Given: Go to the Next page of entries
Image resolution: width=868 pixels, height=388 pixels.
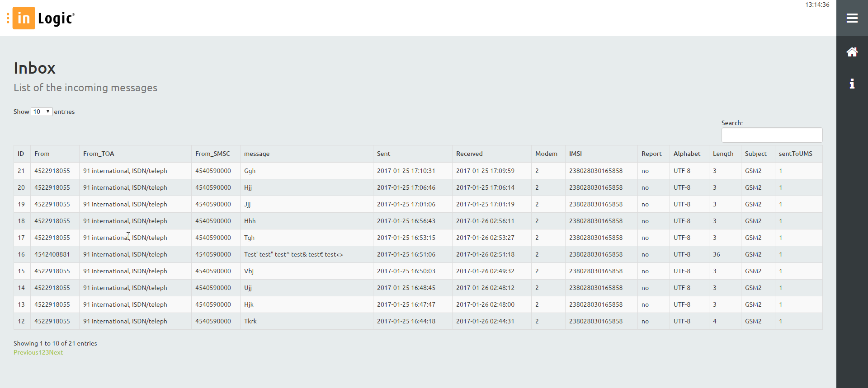Looking at the screenshot, I should [56, 353].
